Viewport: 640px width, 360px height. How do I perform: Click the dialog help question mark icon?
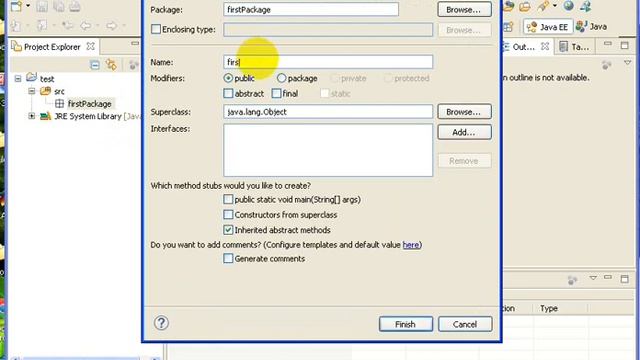coord(161,323)
